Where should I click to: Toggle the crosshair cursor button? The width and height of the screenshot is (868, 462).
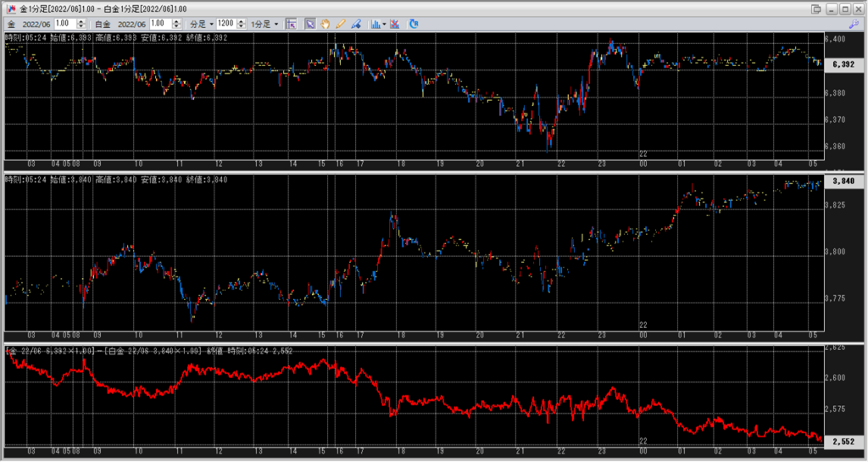pos(291,25)
